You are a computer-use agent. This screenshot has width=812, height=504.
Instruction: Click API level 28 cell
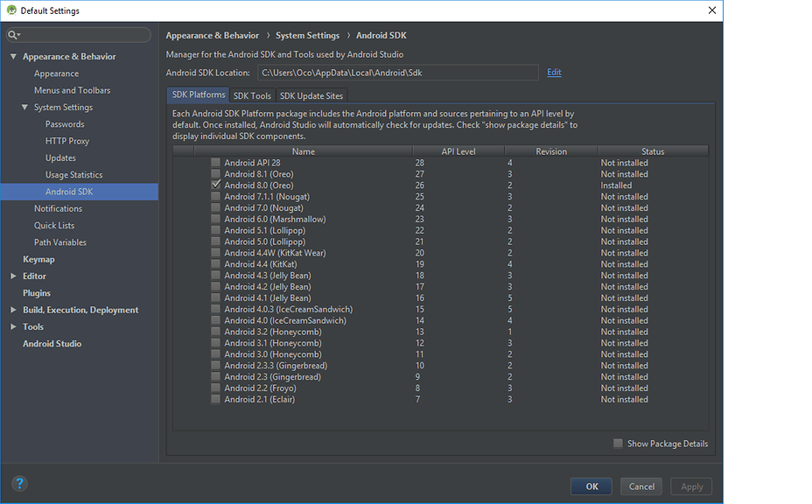pyautogui.click(x=419, y=163)
